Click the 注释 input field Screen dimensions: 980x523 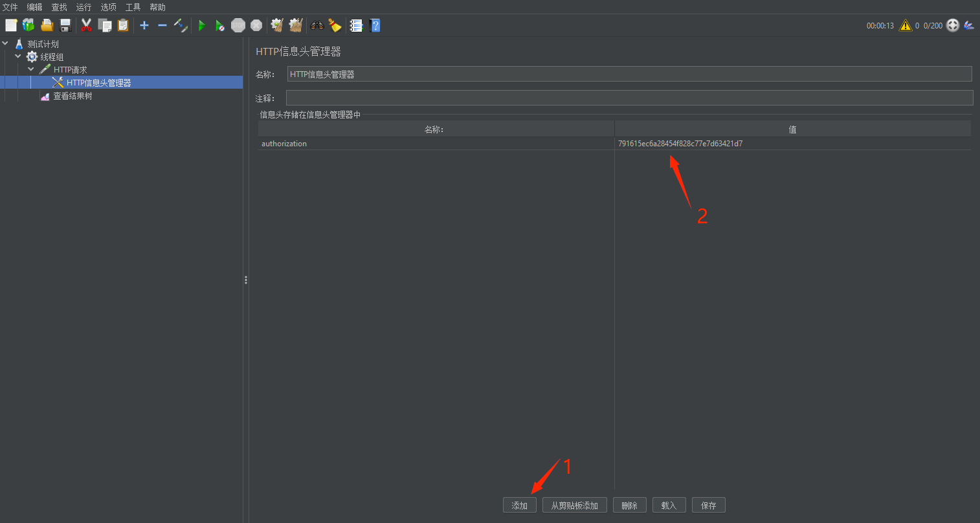(629, 98)
